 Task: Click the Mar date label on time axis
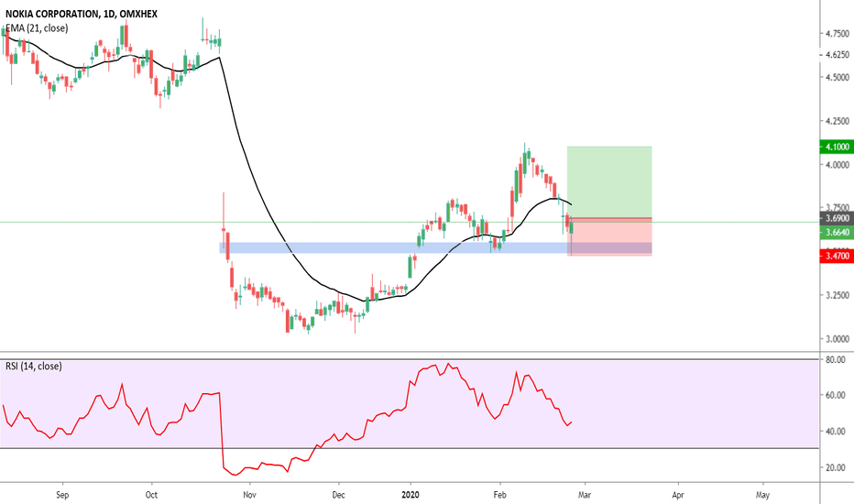click(x=585, y=495)
